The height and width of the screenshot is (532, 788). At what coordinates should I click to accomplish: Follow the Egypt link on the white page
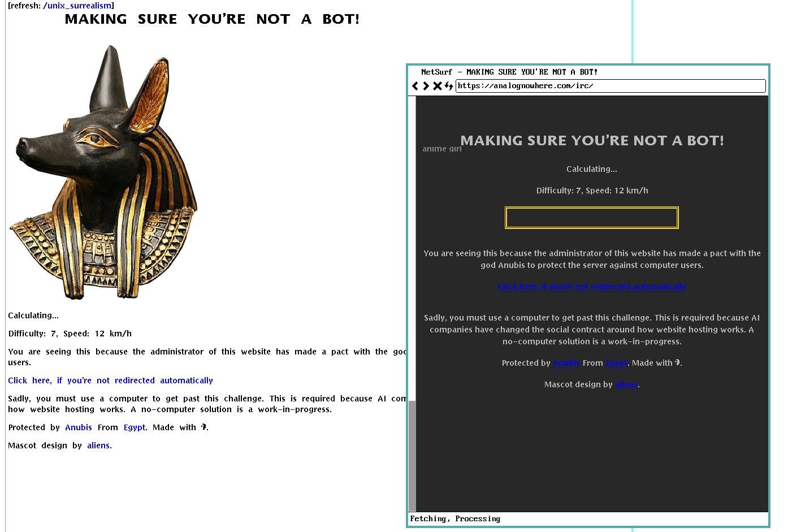[x=135, y=427]
